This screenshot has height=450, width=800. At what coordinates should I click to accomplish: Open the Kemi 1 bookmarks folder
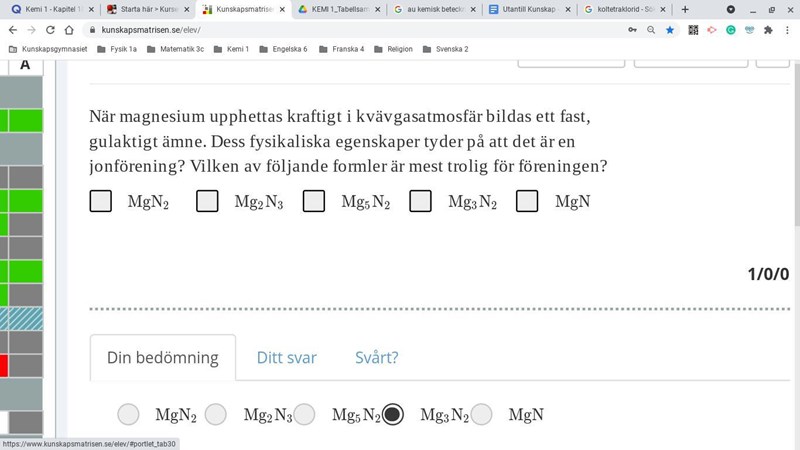(x=231, y=49)
